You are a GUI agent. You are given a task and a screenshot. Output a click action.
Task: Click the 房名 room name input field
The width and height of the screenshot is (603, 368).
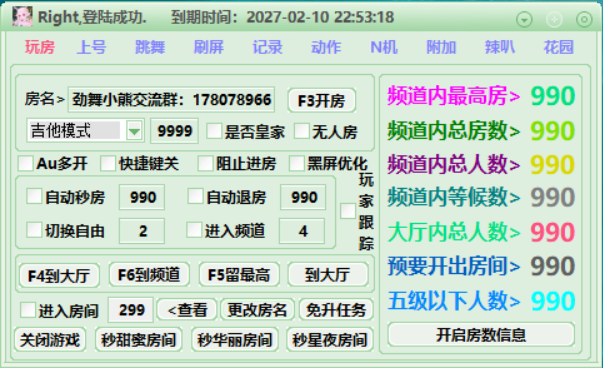pos(171,100)
